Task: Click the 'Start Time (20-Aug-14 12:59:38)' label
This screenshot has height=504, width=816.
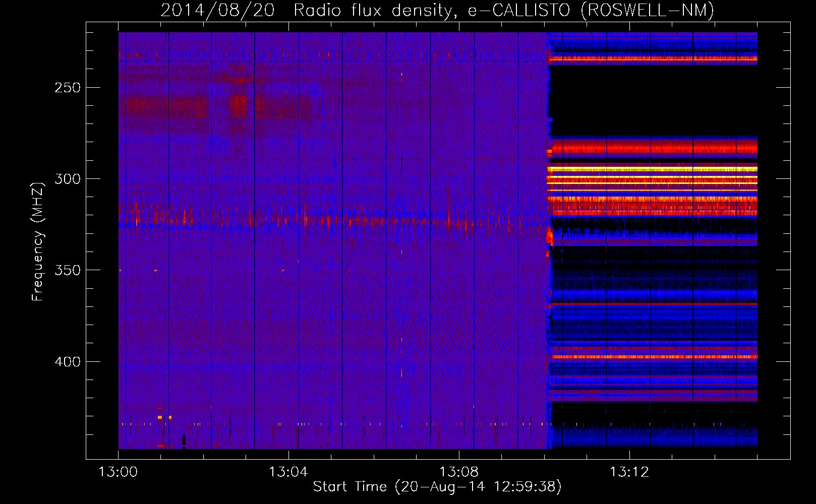Action: click(437, 487)
